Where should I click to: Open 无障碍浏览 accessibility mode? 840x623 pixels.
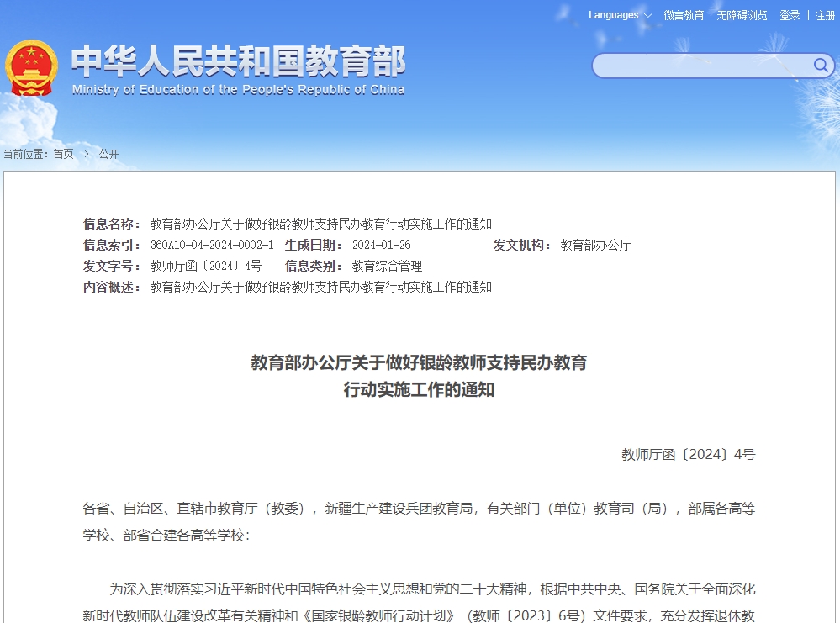coord(742,15)
